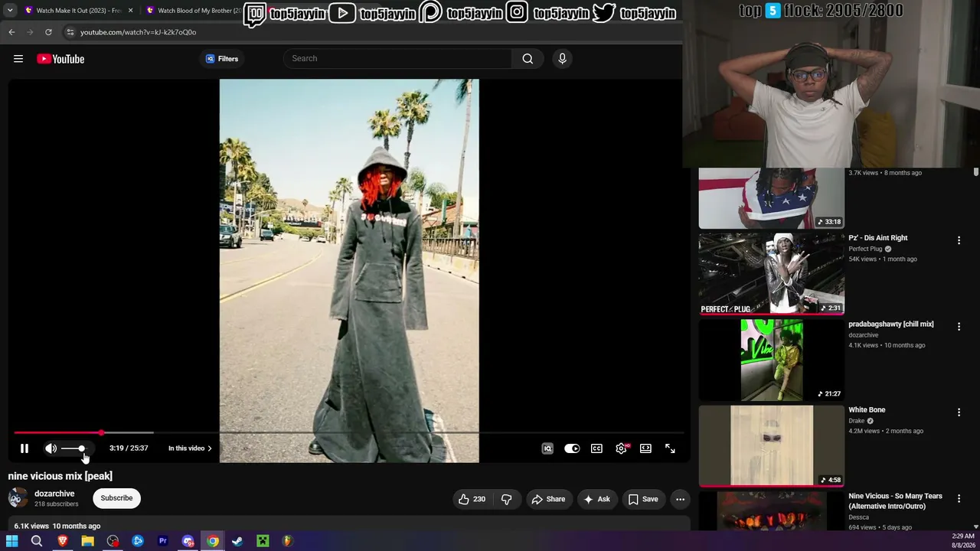Expand the 'In this video' chapters
Image resolution: width=980 pixels, height=551 pixels.
pos(190,448)
